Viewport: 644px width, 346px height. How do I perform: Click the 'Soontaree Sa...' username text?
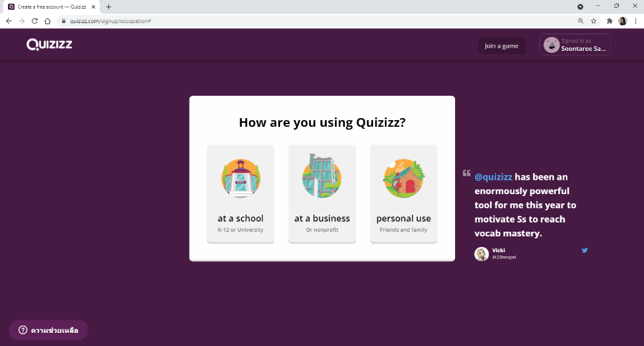583,48
